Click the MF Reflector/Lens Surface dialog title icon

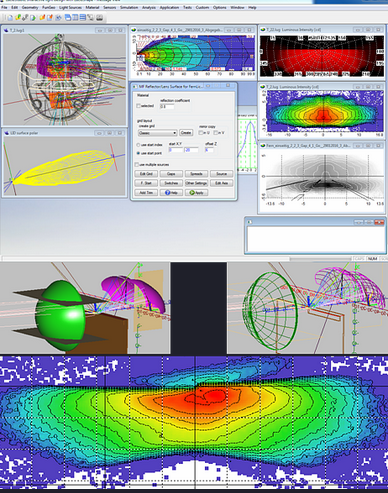(x=135, y=87)
